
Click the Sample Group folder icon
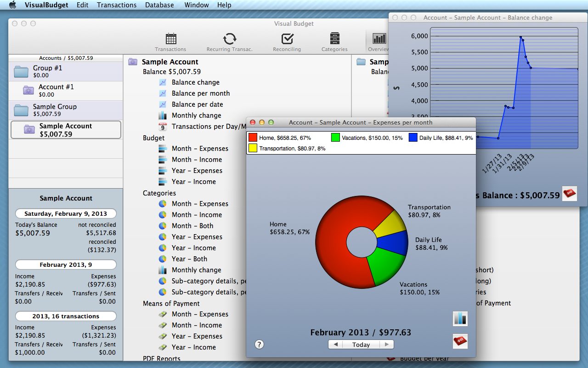pos(21,110)
